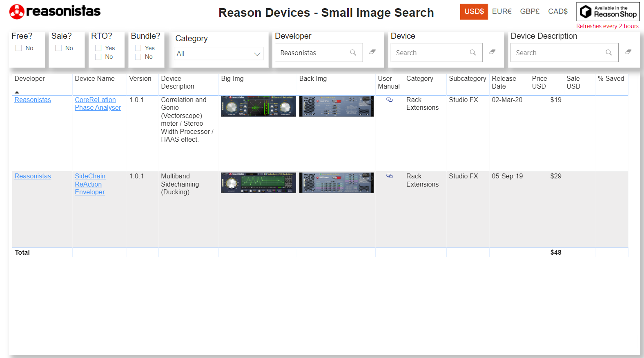
Task: Click search magnifier in Device Description field
Action: coord(609,53)
